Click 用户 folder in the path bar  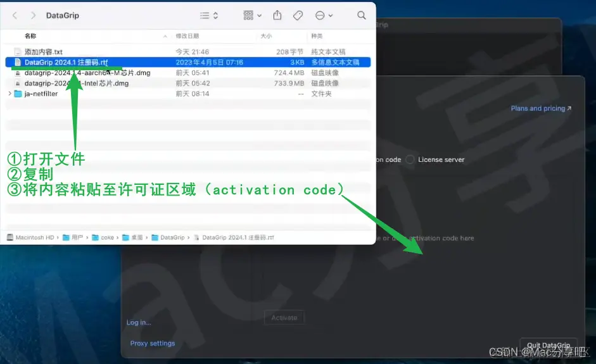(73, 237)
